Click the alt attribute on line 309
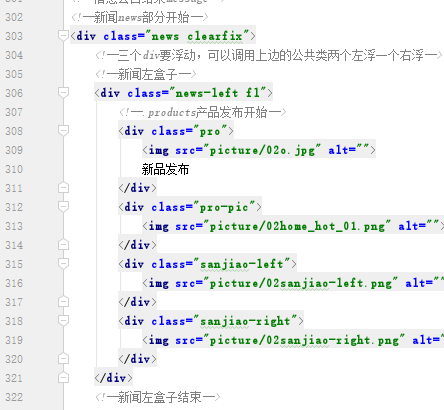This screenshot has width=444, height=410. (x=348, y=150)
